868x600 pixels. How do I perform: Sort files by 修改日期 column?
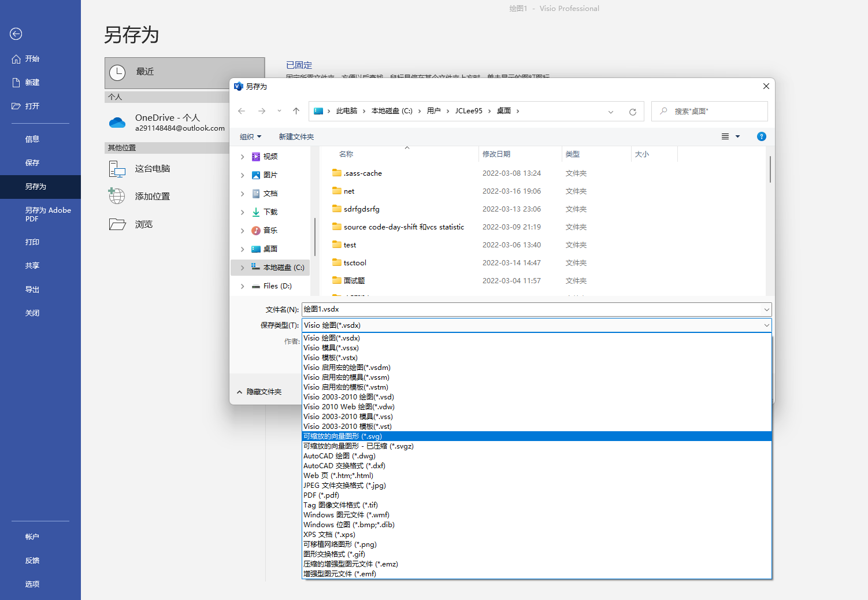pyautogui.click(x=521, y=154)
